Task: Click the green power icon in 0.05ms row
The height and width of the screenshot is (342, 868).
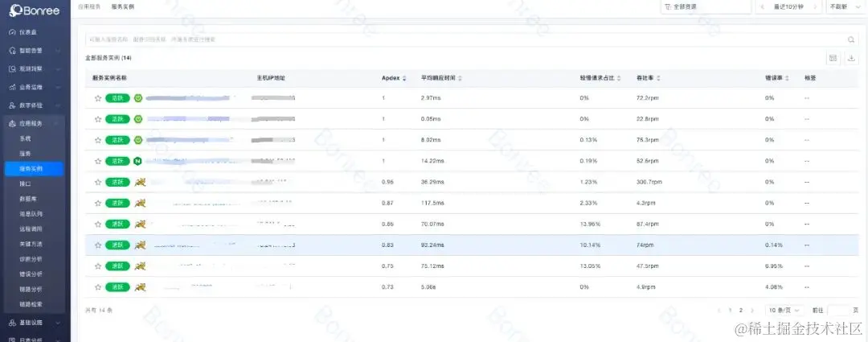Action: [x=138, y=119]
